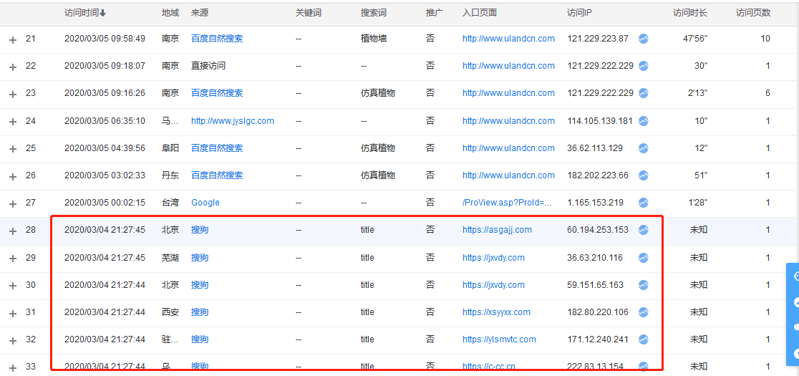
Task: Expand row 25 from 阜阳
Action: 13,149
